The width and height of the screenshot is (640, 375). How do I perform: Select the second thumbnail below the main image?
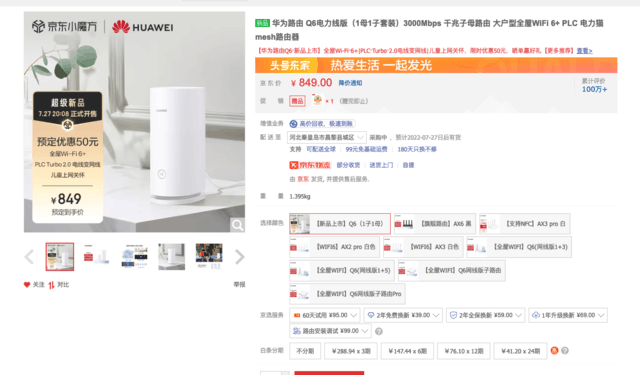click(97, 257)
